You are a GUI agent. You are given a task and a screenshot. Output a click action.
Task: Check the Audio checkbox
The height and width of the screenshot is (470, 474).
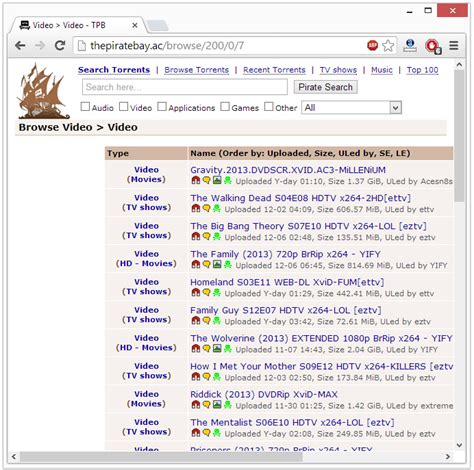tap(85, 107)
